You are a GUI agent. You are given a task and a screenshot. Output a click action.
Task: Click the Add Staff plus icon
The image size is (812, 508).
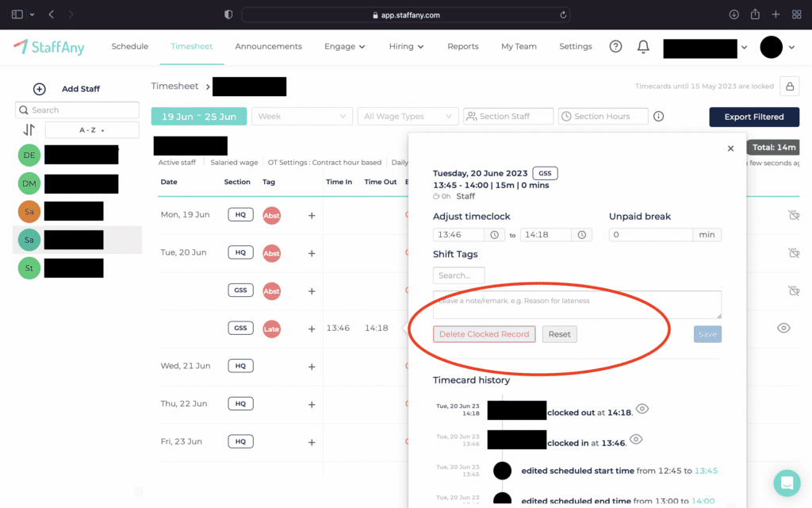(40, 89)
